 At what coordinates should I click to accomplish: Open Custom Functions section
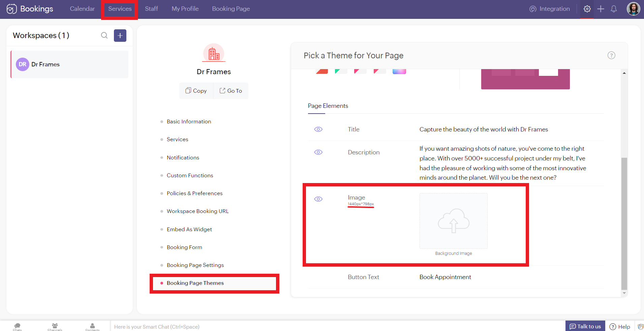point(190,175)
